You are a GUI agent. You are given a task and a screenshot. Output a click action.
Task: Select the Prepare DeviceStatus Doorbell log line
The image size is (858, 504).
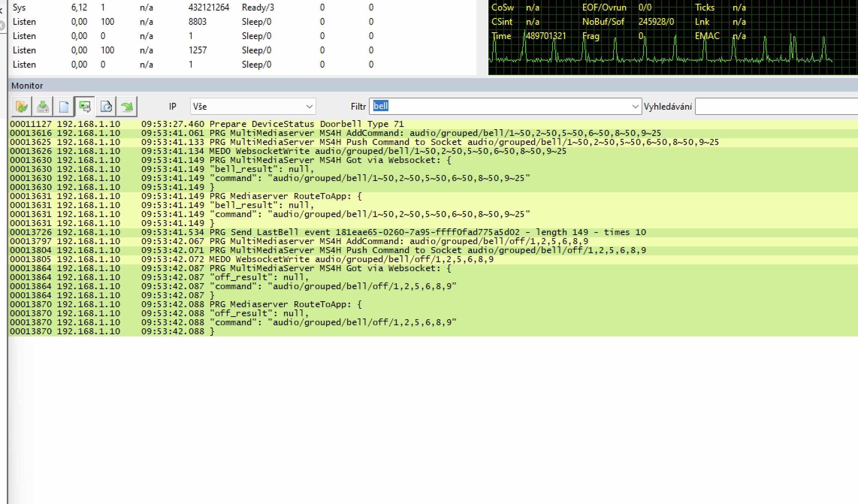306,124
